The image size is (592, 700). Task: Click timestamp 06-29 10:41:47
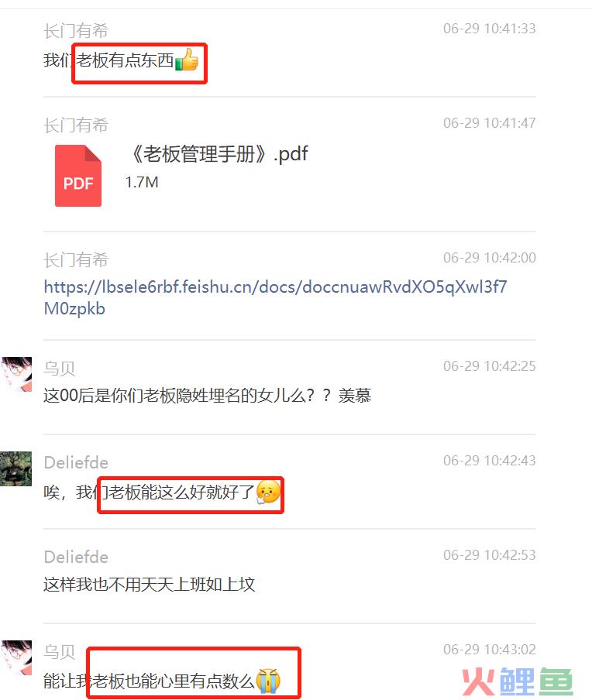tap(489, 123)
